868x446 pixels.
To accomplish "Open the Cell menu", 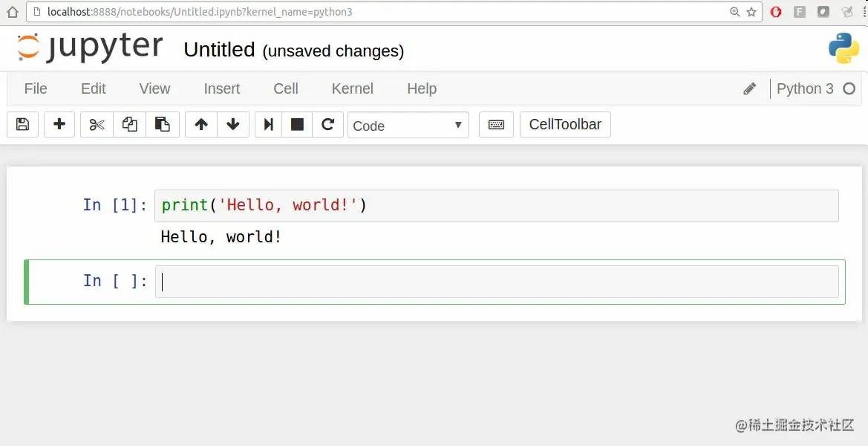I will (x=286, y=88).
